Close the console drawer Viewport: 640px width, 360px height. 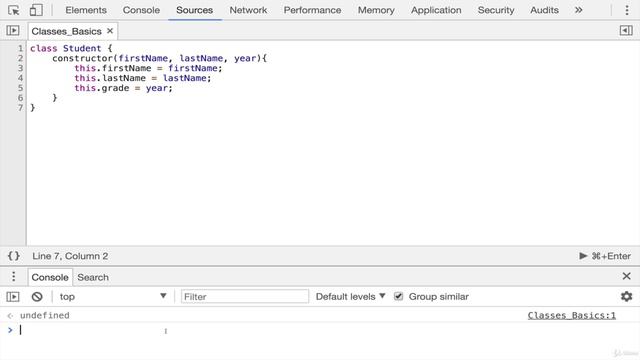tap(627, 276)
